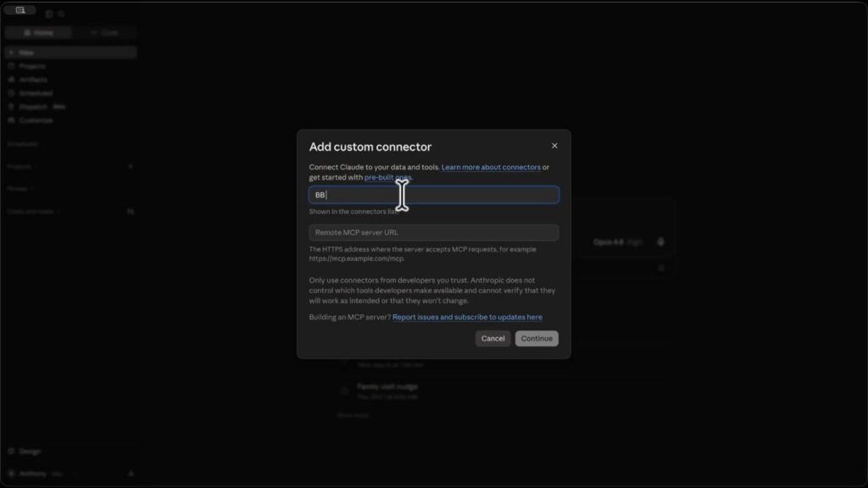Open the Learn more about connectors link
The height and width of the screenshot is (488, 868).
click(x=491, y=167)
